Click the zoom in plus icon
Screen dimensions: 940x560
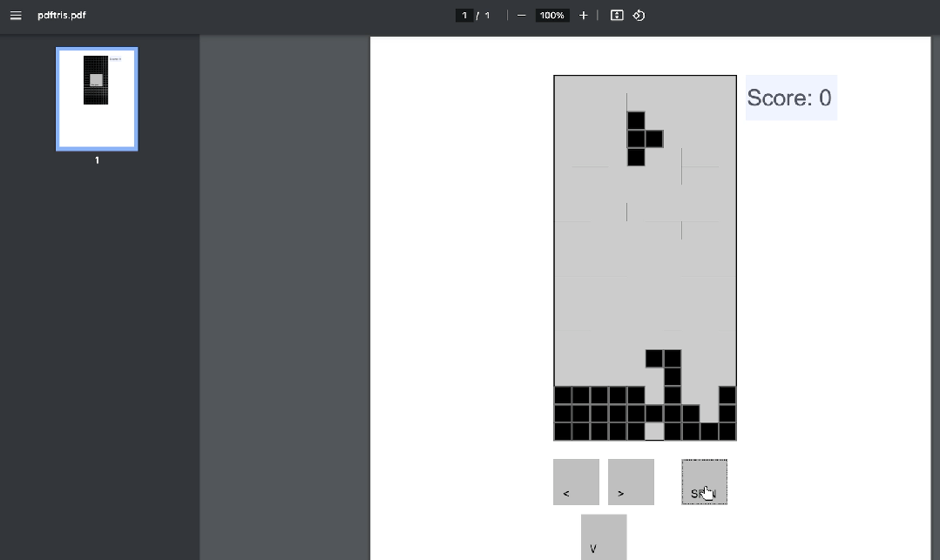(584, 16)
